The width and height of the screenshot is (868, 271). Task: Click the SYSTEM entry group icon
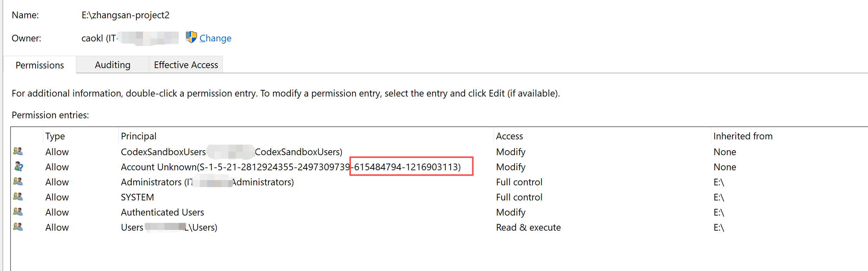tap(18, 197)
